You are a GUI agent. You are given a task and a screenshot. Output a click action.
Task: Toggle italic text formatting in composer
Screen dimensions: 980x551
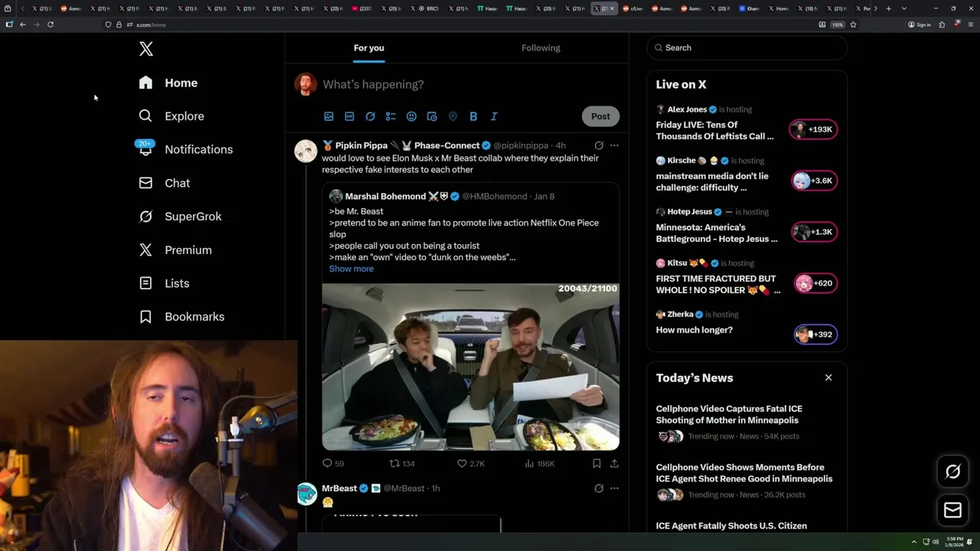coord(494,116)
